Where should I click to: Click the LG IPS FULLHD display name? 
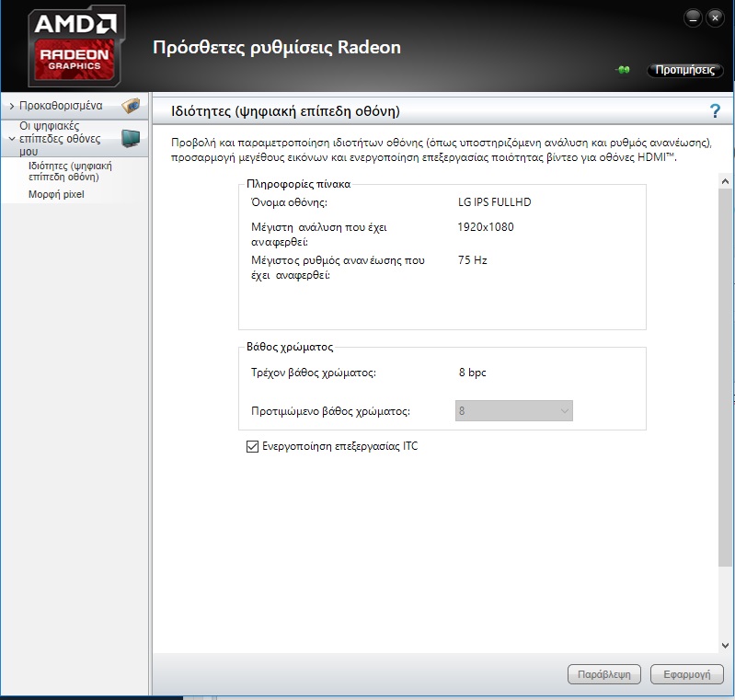pyautogui.click(x=495, y=202)
